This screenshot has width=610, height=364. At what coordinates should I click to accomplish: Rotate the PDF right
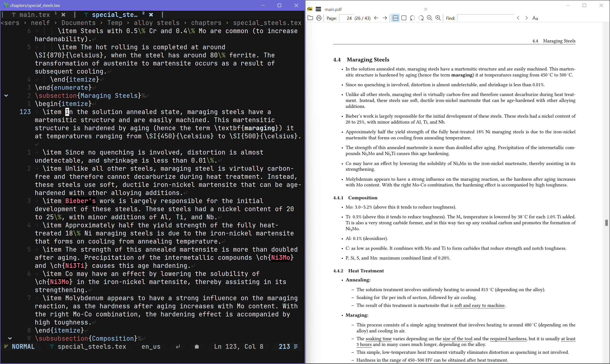click(x=421, y=18)
